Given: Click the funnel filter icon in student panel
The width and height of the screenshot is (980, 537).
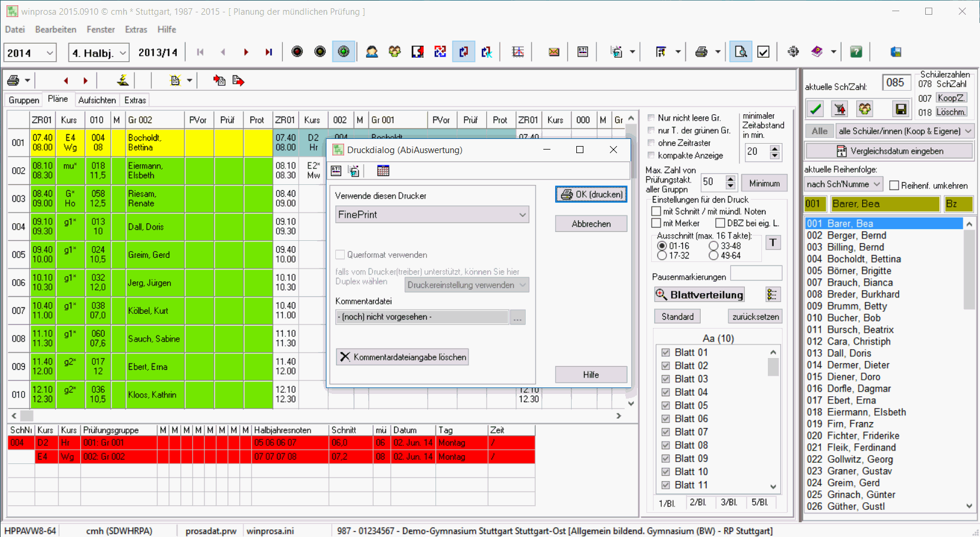Looking at the screenshot, I should point(840,109).
